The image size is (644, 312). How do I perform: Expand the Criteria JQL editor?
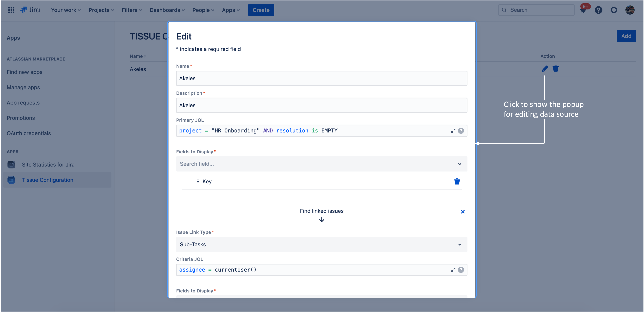pyautogui.click(x=453, y=270)
